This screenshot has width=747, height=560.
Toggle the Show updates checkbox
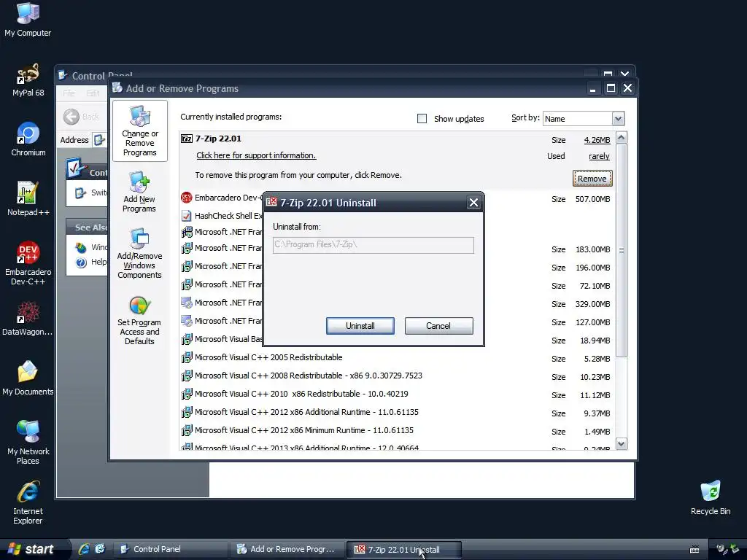[x=422, y=119]
